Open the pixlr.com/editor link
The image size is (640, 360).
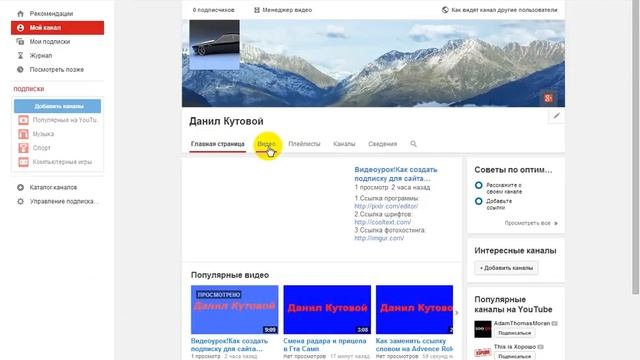click(386, 206)
